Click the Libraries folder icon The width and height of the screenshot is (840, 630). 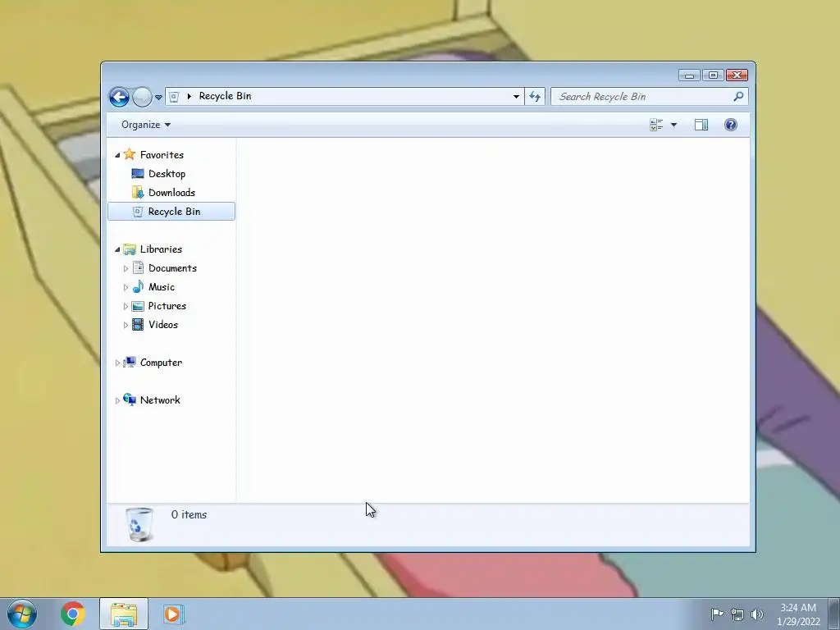tap(129, 249)
